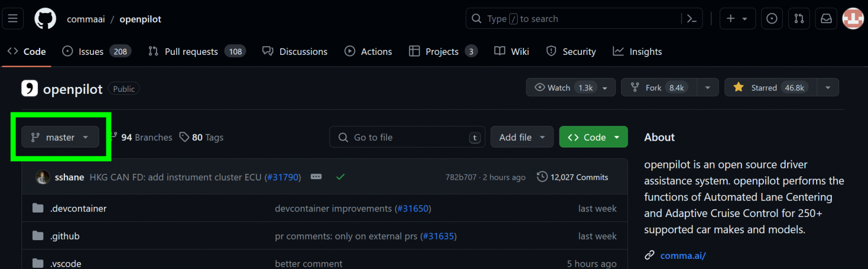Open the issues icon in header
This screenshot has width=868, height=269.
pyautogui.click(x=771, y=19)
